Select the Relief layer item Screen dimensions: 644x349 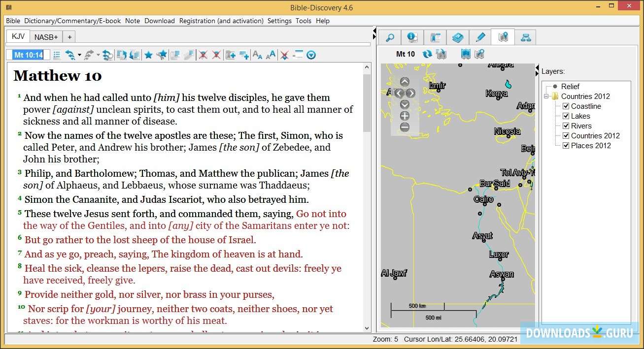tap(570, 87)
